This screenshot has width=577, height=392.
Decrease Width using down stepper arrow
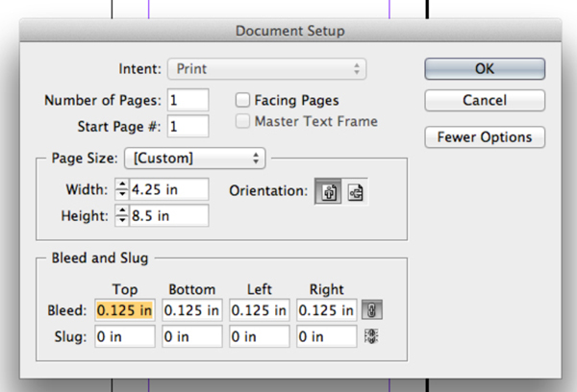[122, 194]
